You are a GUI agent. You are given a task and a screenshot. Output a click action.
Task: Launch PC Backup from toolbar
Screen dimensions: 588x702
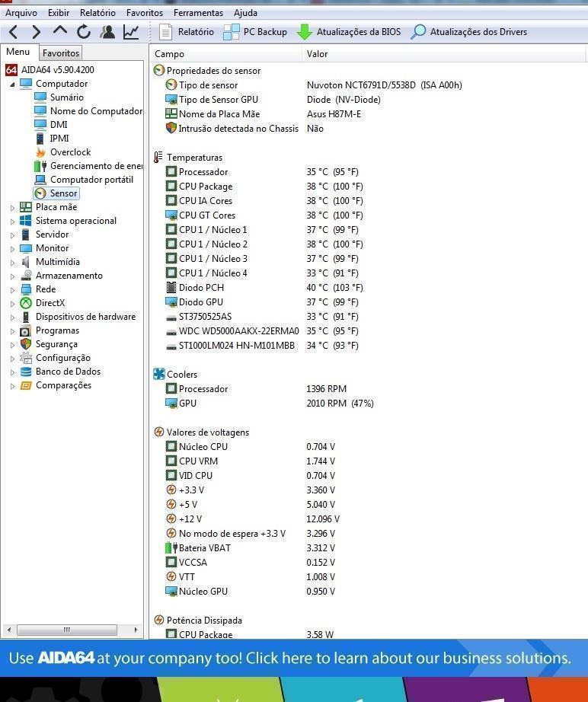255,32
